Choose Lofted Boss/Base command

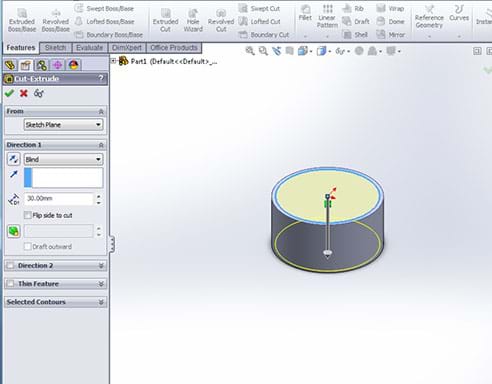coord(104,22)
